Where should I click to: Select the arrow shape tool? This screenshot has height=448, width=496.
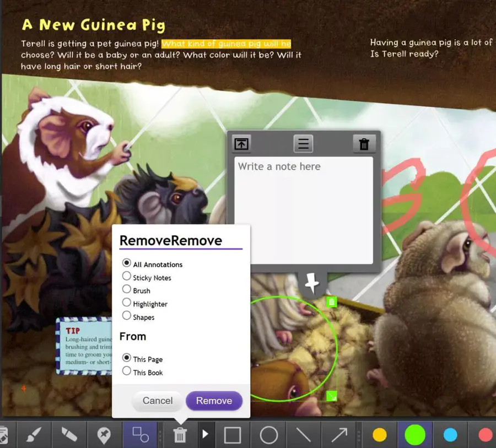(x=339, y=435)
